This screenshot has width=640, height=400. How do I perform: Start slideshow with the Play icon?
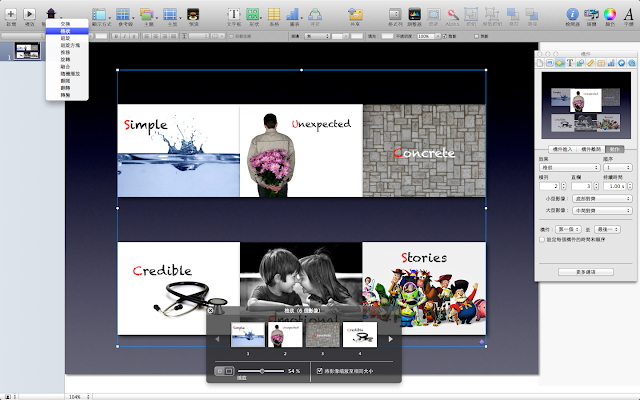coord(29,14)
